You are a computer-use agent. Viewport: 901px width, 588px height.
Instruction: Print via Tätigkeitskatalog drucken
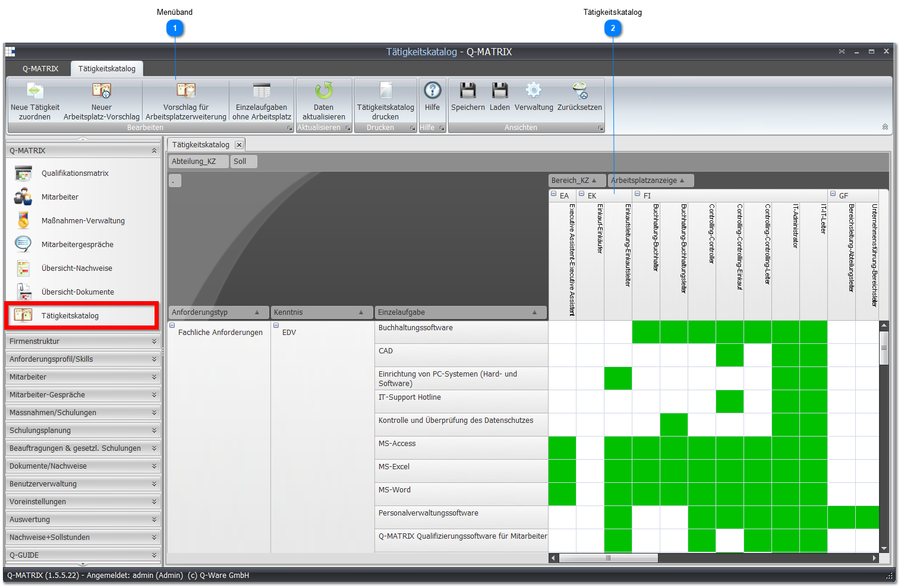point(386,101)
